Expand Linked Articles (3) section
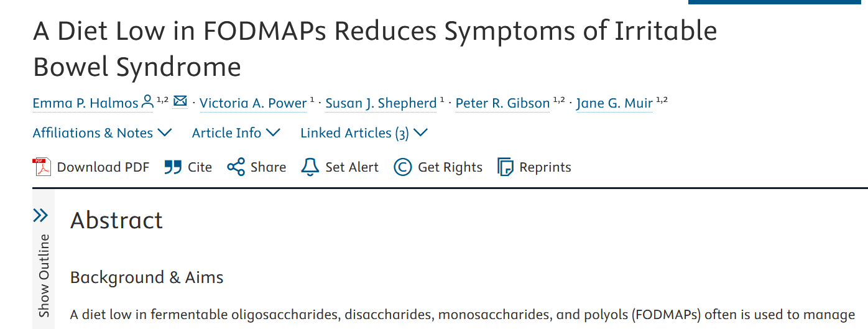The width and height of the screenshot is (868, 329). (x=364, y=133)
